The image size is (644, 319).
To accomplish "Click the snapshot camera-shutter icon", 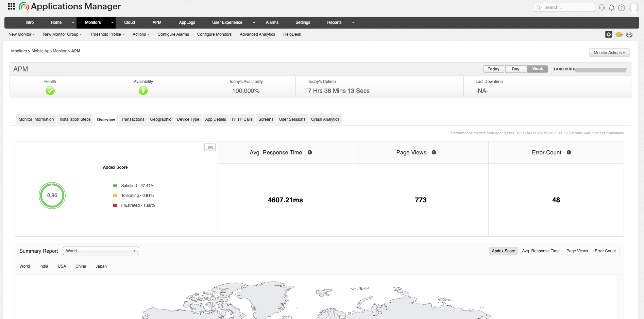I will click(609, 34).
